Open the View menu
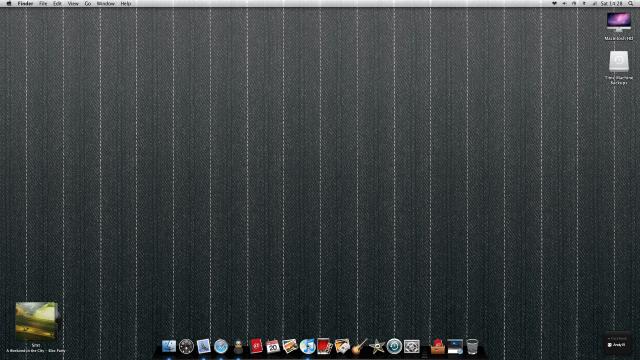The height and width of the screenshot is (360, 640). tap(73, 3)
